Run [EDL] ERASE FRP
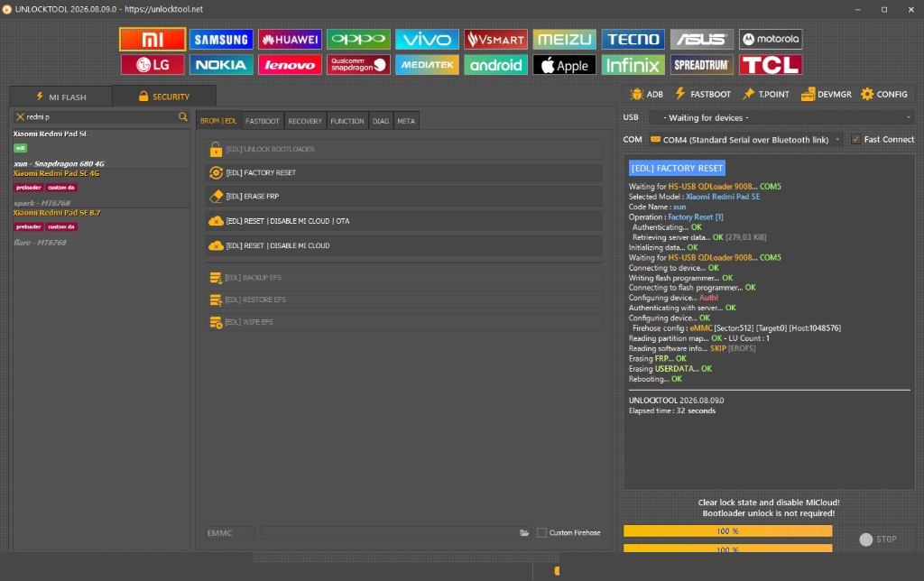924x581 pixels. coord(403,196)
